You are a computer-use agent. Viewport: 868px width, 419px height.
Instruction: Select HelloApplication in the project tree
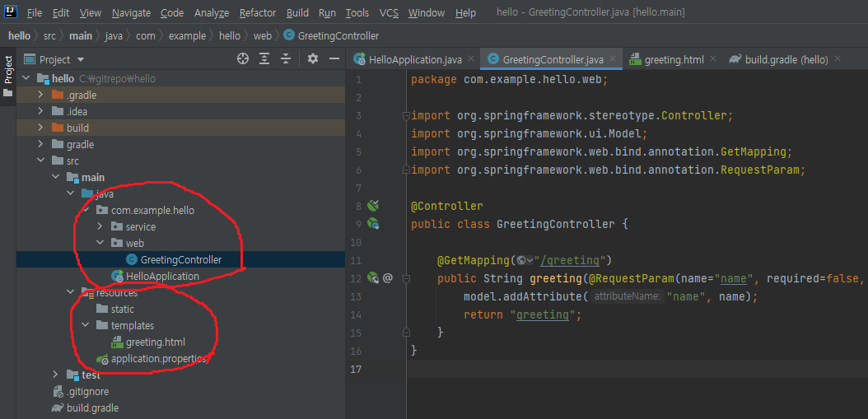click(x=162, y=277)
